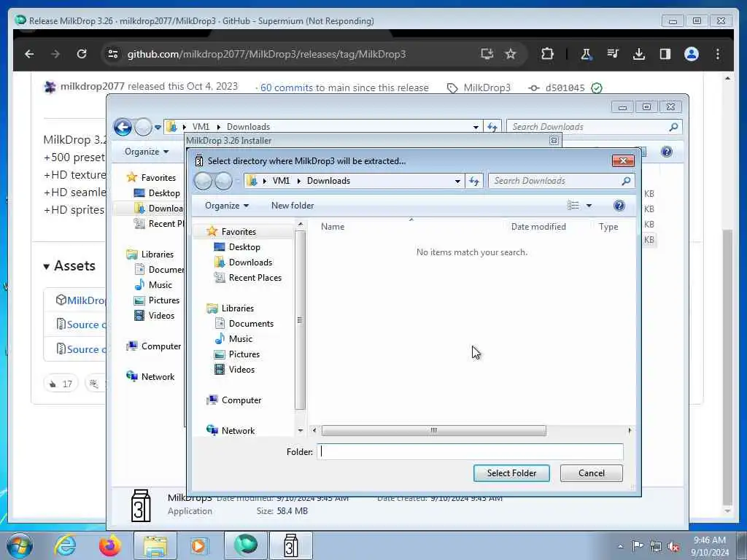
Task: Open Videos library in dialog sidebar
Action: [241, 369]
